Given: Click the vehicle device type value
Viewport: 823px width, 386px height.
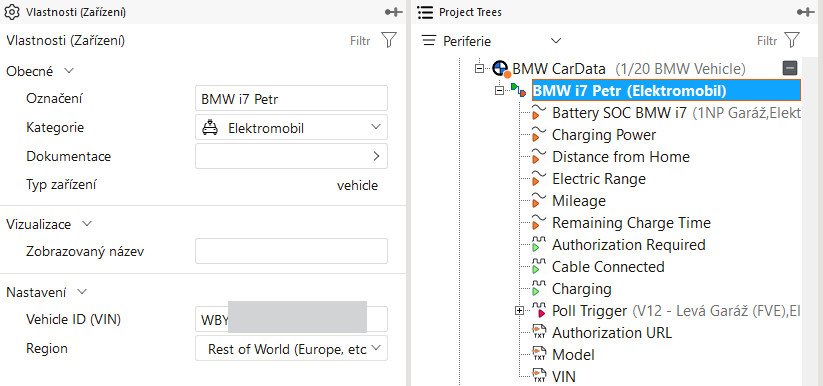Looking at the screenshot, I should click(357, 185).
